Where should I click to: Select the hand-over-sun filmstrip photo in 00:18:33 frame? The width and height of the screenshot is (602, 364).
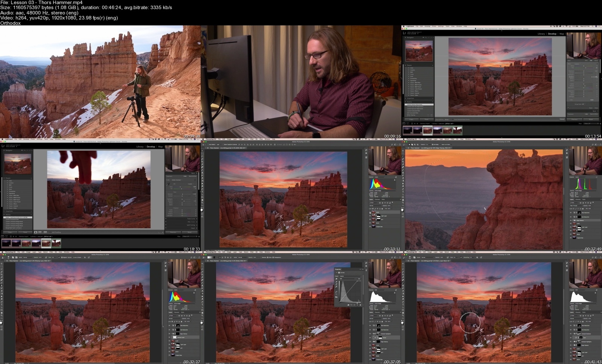(56, 243)
